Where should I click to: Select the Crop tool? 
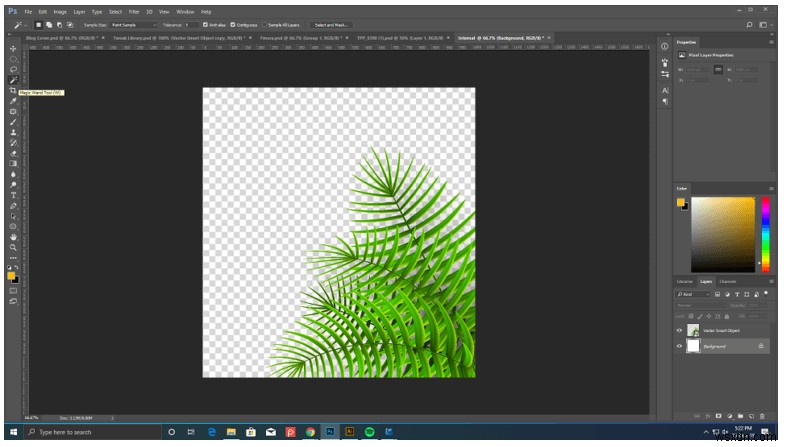click(x=13, y=90)
